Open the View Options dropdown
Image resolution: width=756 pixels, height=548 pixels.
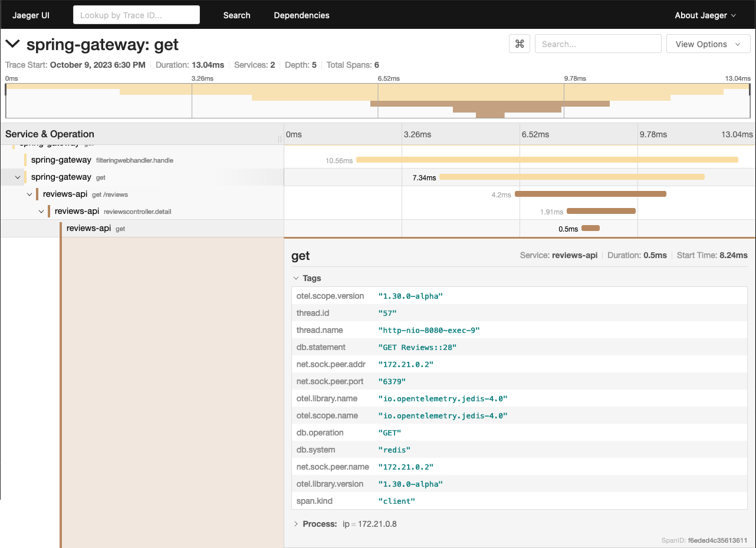(708, 44)
